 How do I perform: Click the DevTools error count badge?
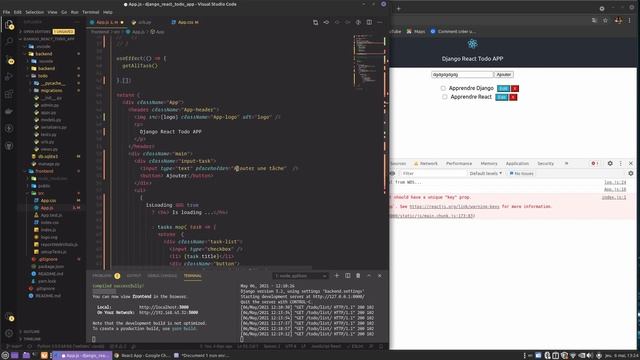(595, 163)
